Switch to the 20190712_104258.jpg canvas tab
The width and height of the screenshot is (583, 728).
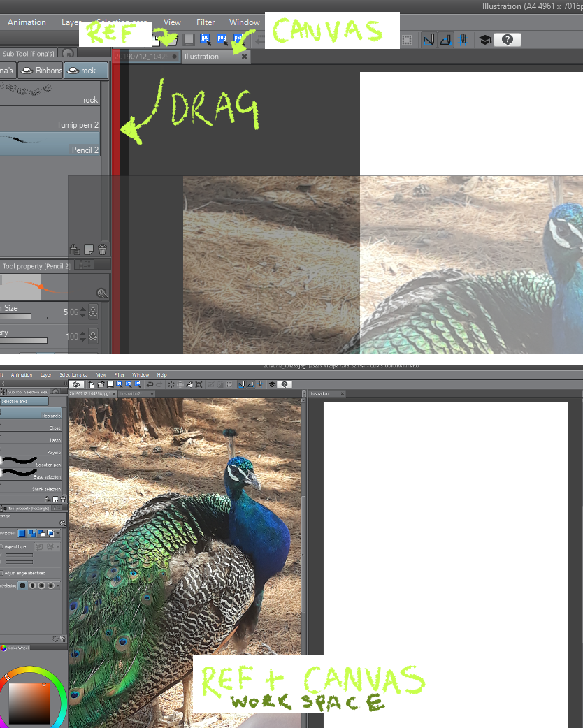tap(90, 393)
